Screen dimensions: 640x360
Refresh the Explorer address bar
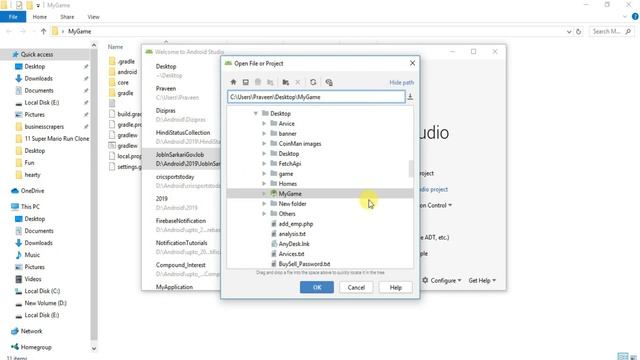(x=578, y=31)
